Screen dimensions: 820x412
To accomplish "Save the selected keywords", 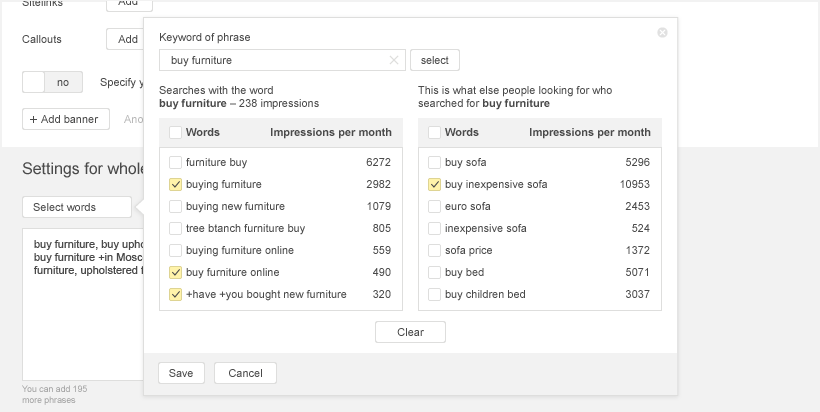I will (x=181, y=373).
